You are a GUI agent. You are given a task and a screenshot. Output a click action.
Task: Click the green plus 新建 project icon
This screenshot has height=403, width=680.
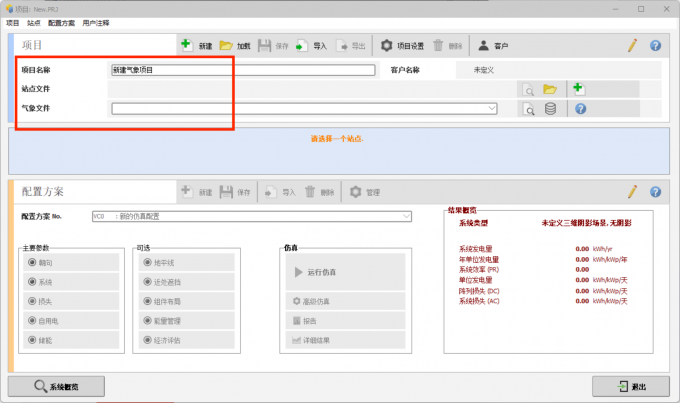(186, 45)
